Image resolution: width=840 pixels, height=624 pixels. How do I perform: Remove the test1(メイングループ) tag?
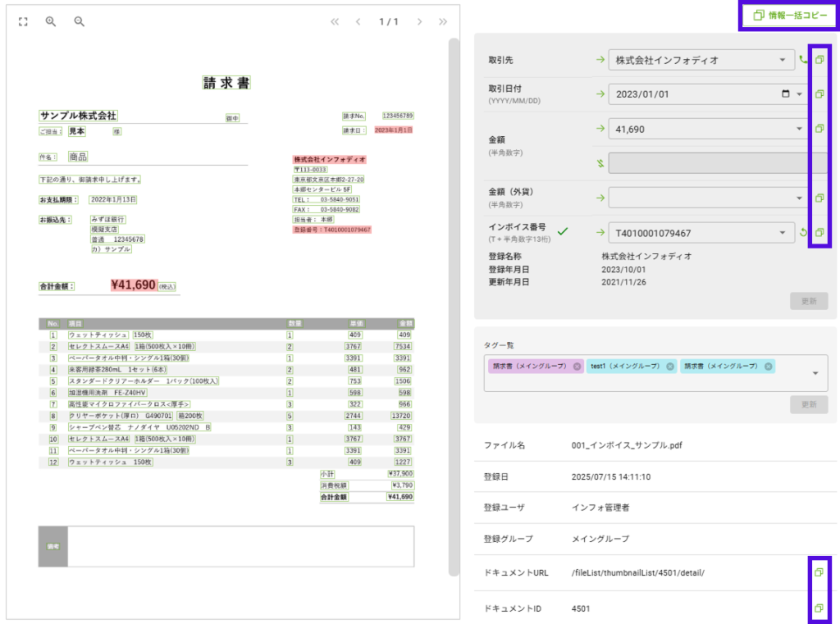tap(669, 367)
